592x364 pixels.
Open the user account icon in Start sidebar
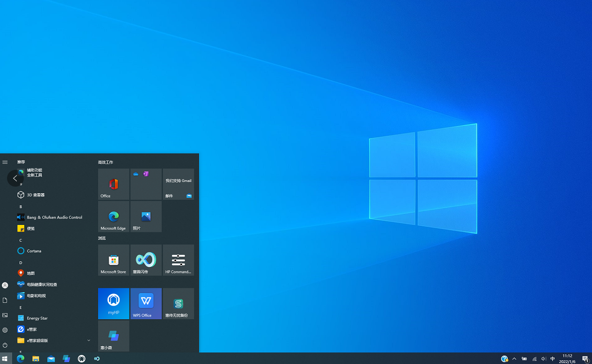(x=5, y=285)
